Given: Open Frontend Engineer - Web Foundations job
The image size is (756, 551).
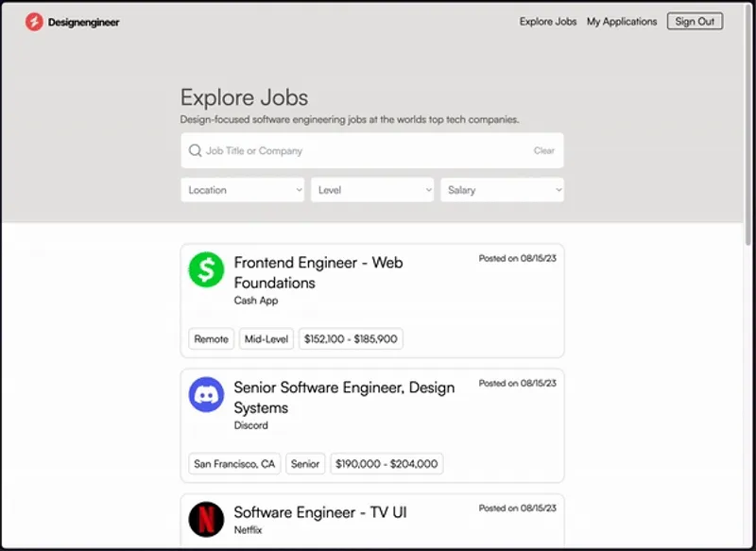Looking at the screenshot, I should pyautogui.click(x=318, y=272).
